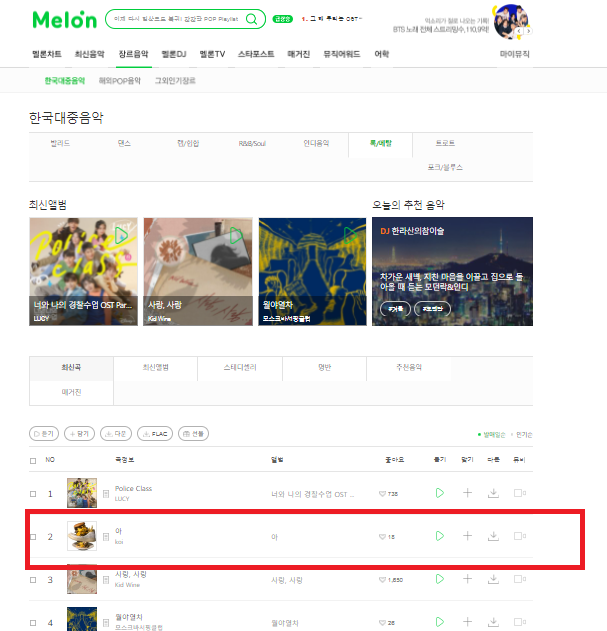
Task: Download song 3 using the download icon
Action: [x=493, y=579]
